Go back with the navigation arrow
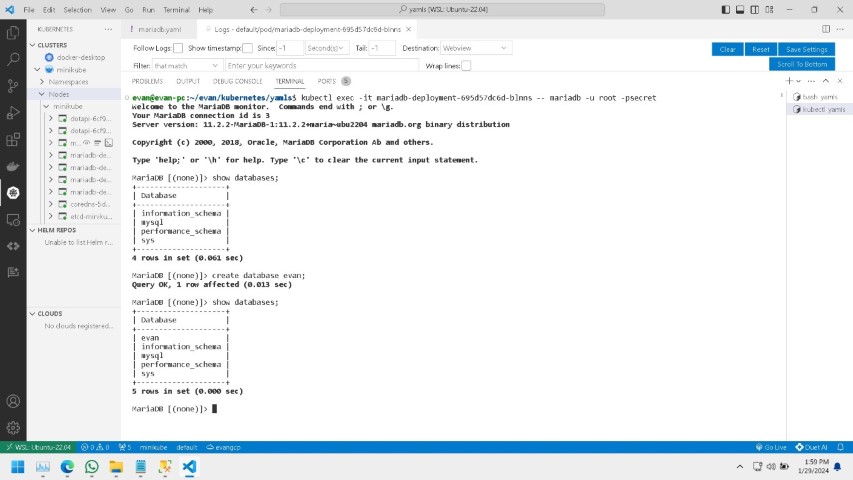 click(x=254, y=10)
